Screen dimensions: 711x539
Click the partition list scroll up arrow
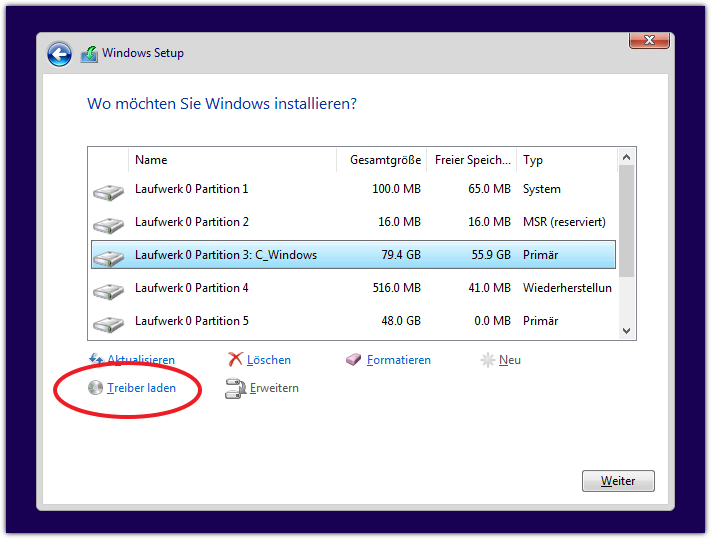pyautogui.click(x=627, y=157)
